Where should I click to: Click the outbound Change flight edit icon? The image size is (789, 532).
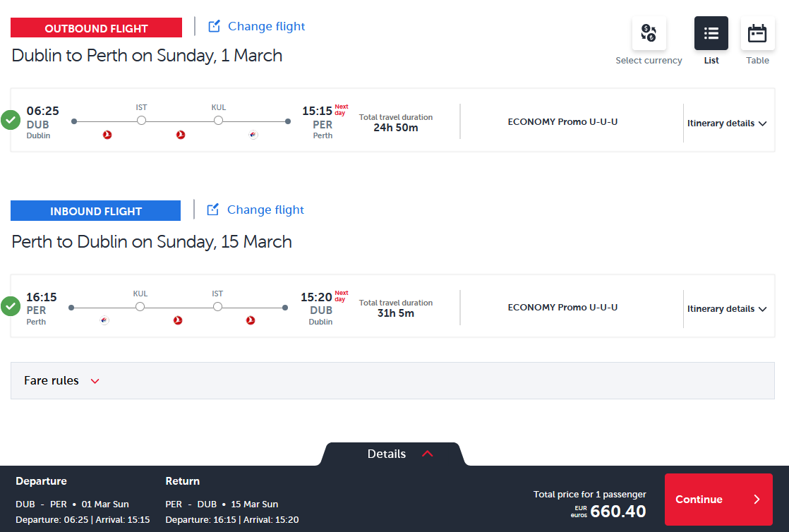215,27
